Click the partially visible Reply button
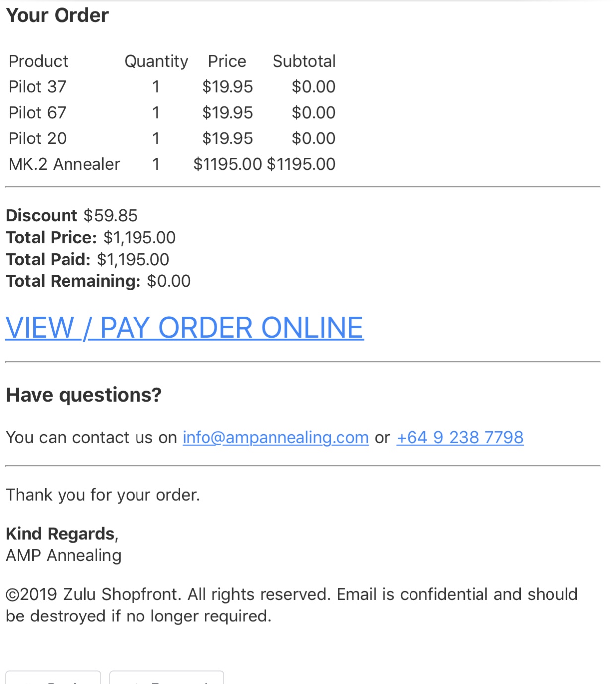The image size is (616, 684). [x=54, y=678]
